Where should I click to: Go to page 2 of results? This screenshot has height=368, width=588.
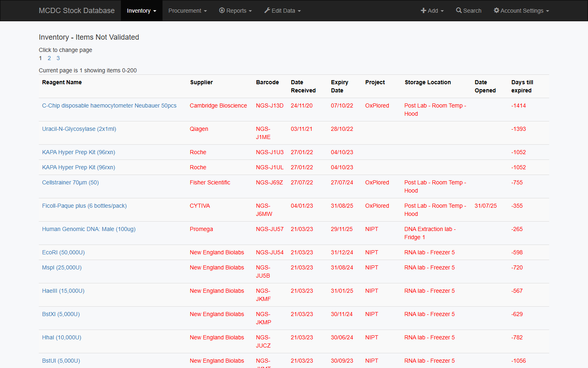(49, 58)
